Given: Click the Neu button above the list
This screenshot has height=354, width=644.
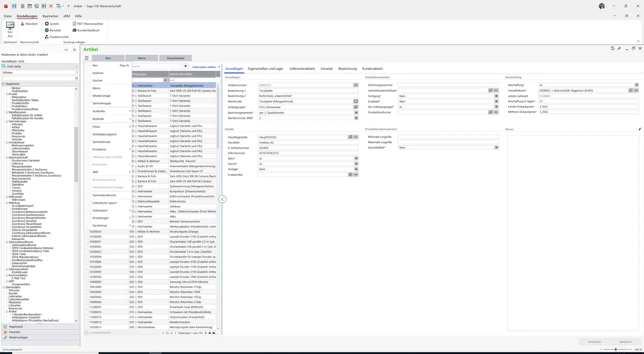Looking at the screenshot, I should (x=108, y=58).
